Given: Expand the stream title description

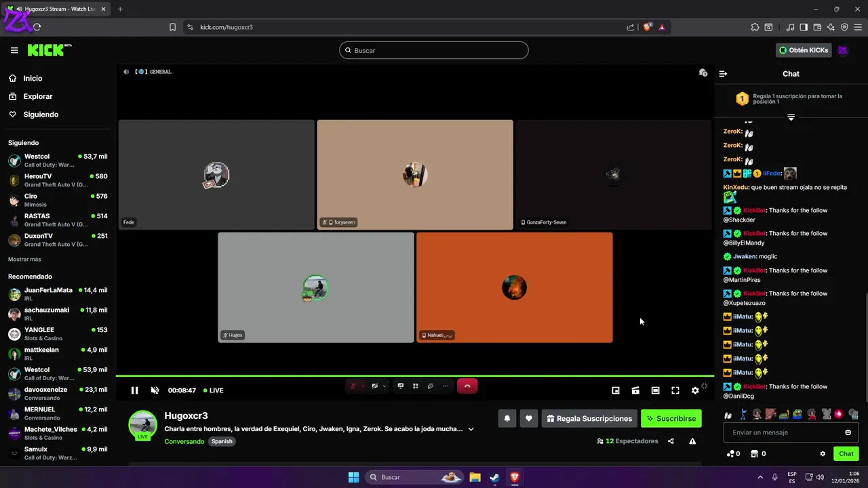Looking at the screenshot, I should pos(471,429).
